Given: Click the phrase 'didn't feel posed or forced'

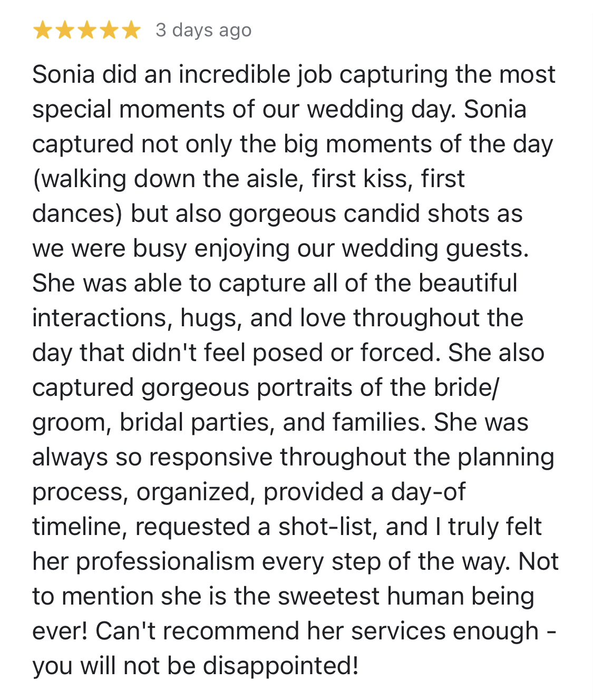Looking at the screenshot, I should (285, 353).
